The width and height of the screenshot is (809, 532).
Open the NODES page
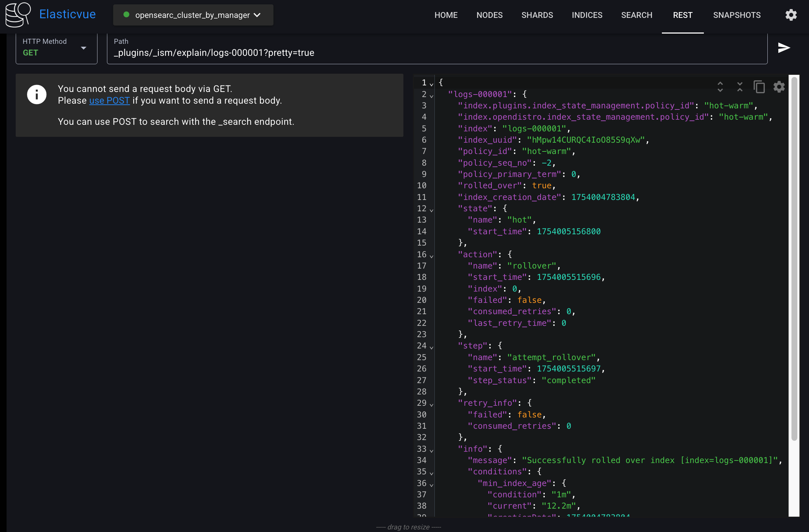[489, 15]
